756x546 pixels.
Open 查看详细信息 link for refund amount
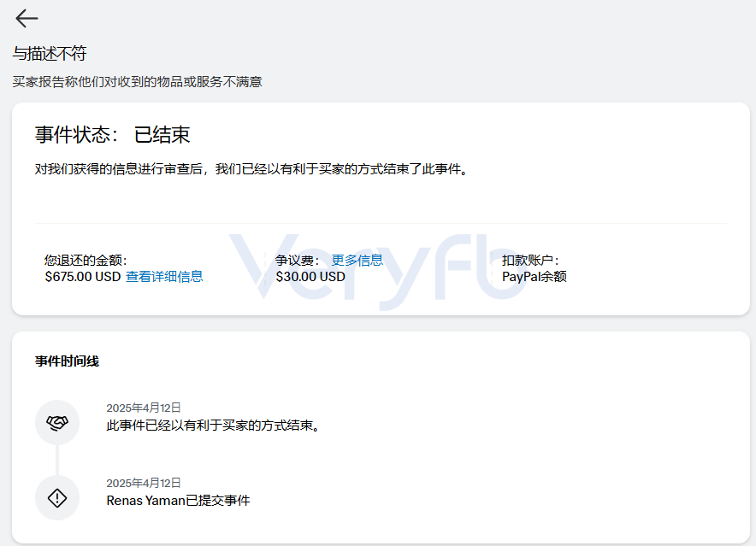164,277
